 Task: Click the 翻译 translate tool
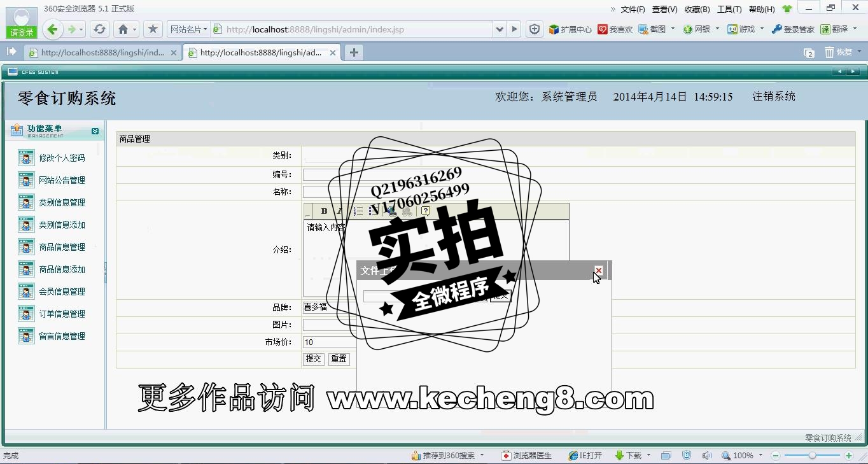click(834, 29)
